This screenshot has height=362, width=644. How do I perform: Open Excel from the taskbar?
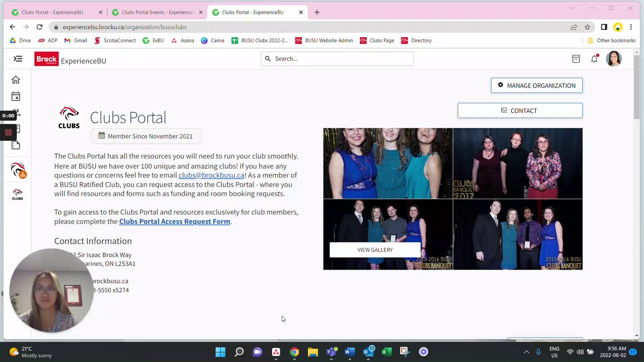click(386, 352)
